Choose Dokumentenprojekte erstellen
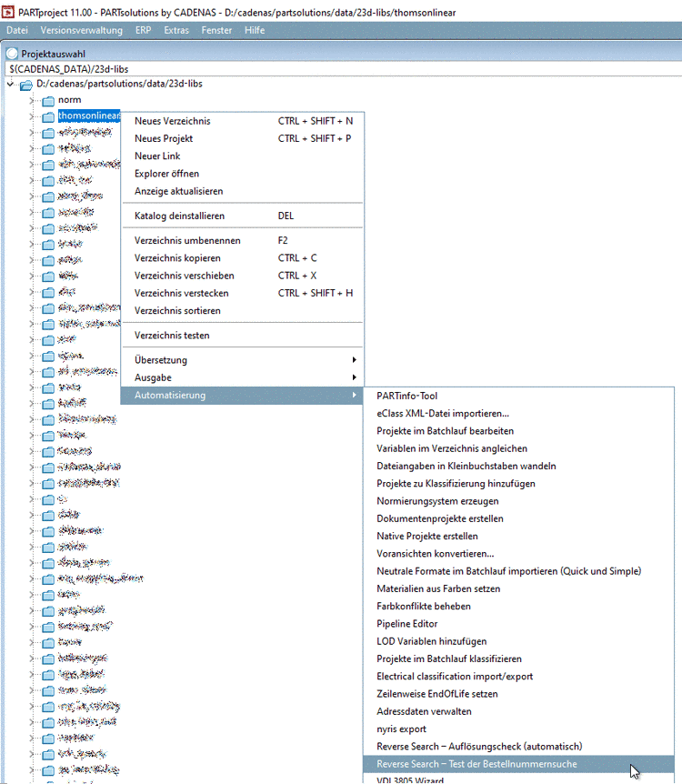682x784 pixels. 518,518
